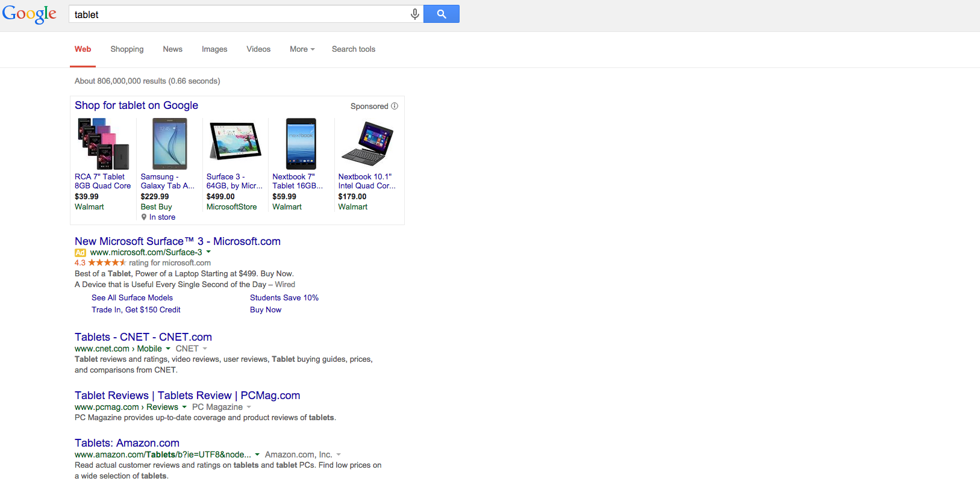The height and width of the screenshot is (493, 980).
Task: Expand arrow next to amazon.com Tablets URL
Action: point(257,454)
